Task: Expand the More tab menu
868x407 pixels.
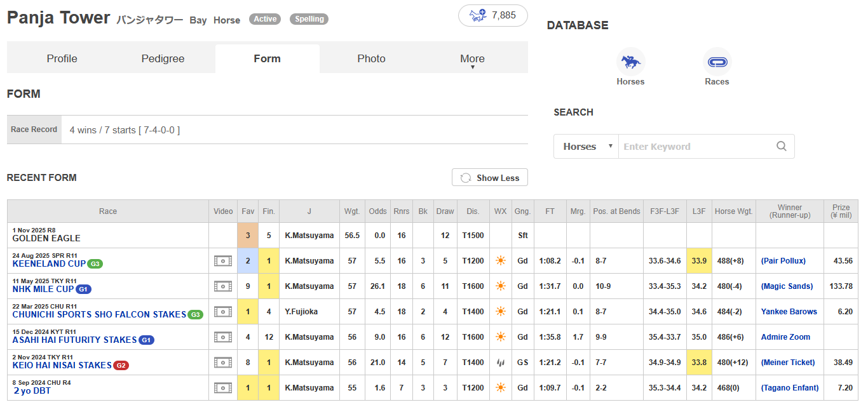Action: point(472,59)
